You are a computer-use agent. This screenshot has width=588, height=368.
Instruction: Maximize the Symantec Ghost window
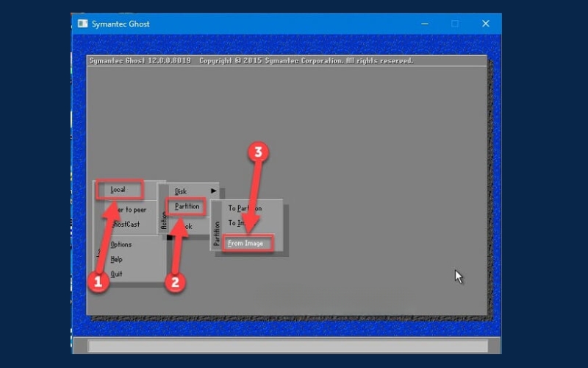[454, 24]
